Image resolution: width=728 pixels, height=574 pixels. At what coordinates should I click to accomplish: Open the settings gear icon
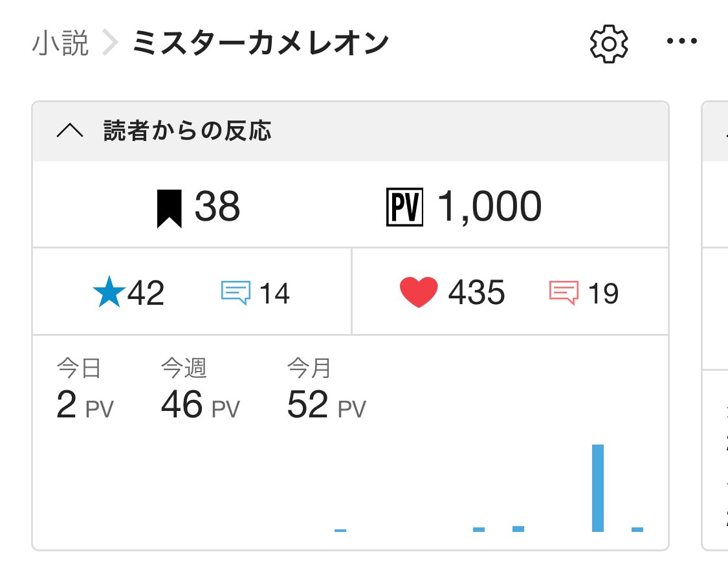pos(609,43)
